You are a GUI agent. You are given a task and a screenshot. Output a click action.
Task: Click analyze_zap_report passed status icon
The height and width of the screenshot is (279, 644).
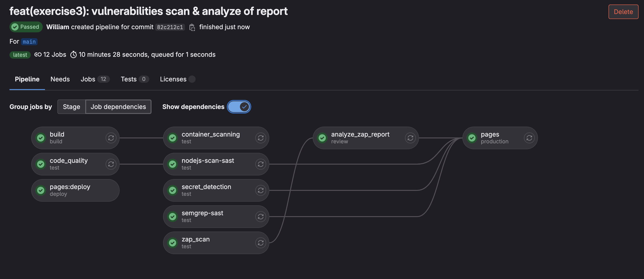(322, 138)
